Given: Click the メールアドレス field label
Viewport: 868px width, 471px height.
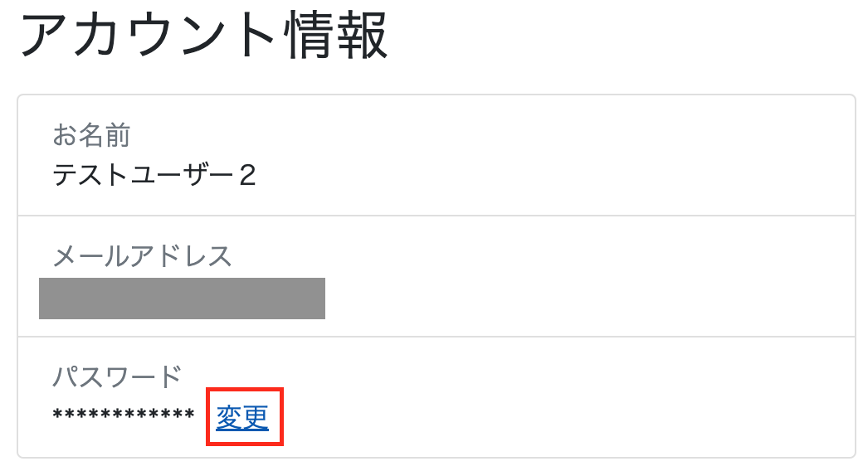Looking at the screenshot, I should [142, 256].
